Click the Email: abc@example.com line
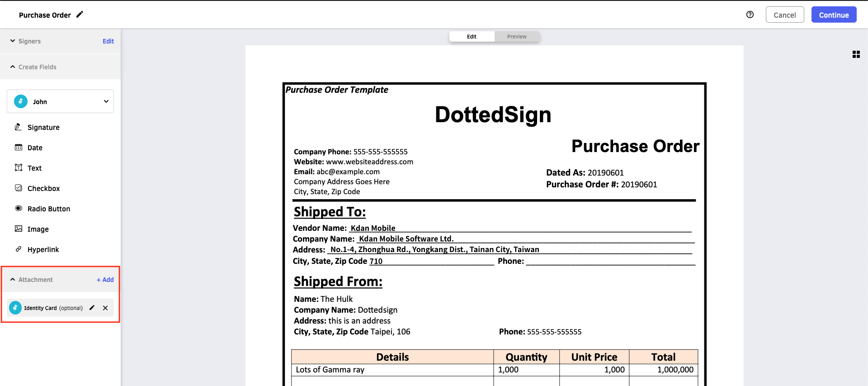Screen dimensions: 868x386 [x=337, y=172]
